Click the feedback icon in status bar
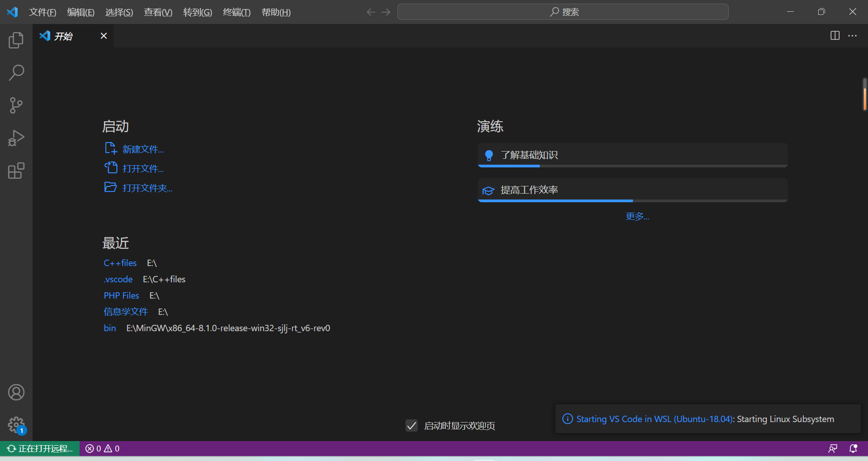The image size is (868, 461). point(833,448)
